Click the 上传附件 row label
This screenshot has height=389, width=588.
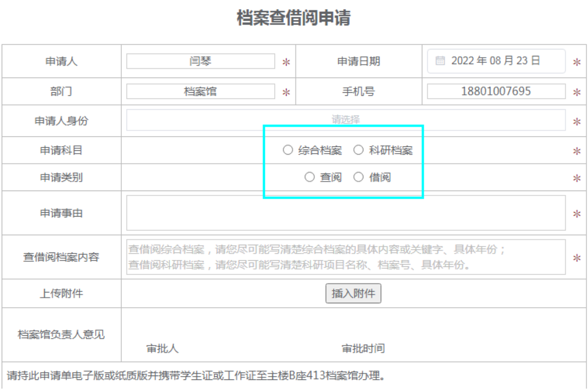coord(61,293)
